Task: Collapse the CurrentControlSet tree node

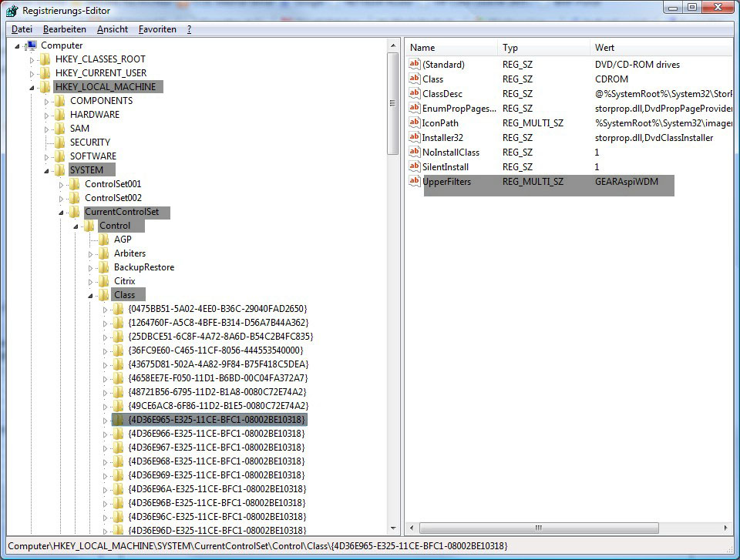Action: [62, 212]
